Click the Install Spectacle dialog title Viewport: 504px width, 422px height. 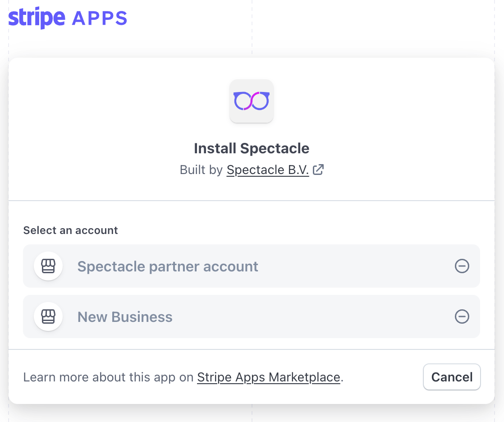251,148
